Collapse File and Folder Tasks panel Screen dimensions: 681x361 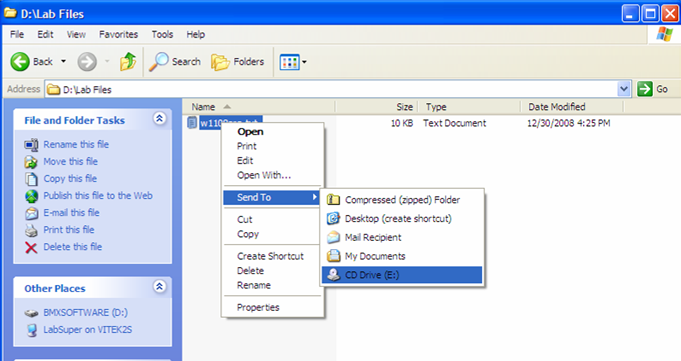point(159,118)
